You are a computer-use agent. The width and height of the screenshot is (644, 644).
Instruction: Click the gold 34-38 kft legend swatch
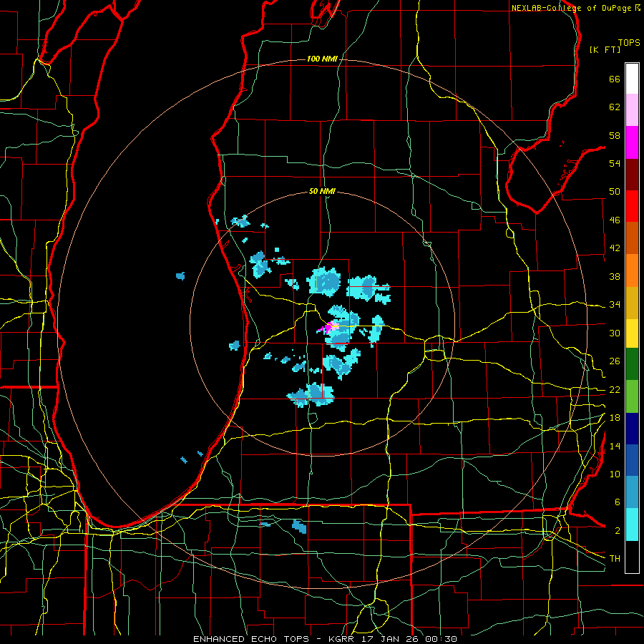pos(632,302)
